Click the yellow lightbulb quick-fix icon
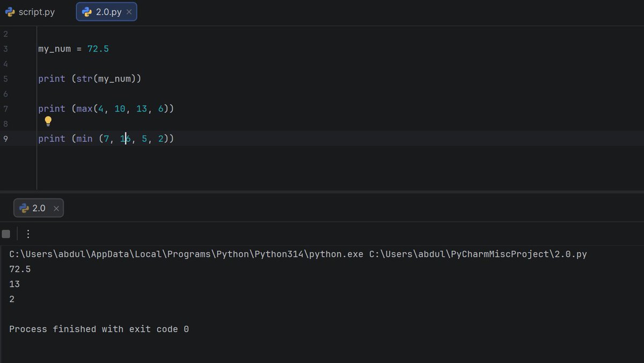This screenshot has height=363, width=644. (x=48, y=121)
